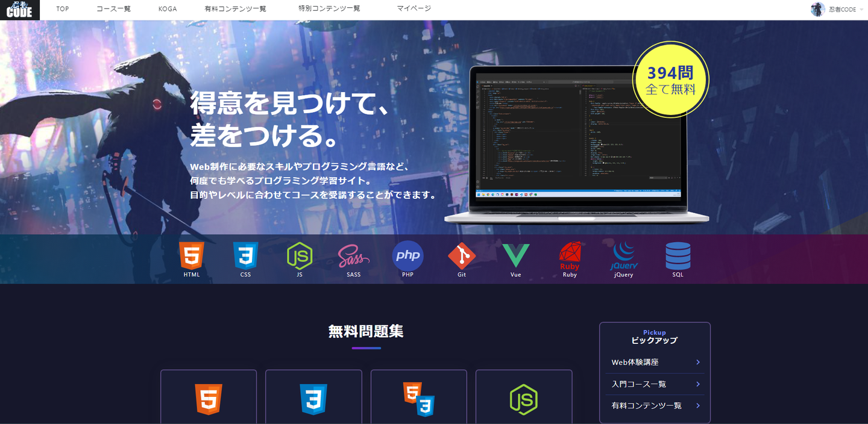
Task: Click the laptop code editor image
Action: 577,145
